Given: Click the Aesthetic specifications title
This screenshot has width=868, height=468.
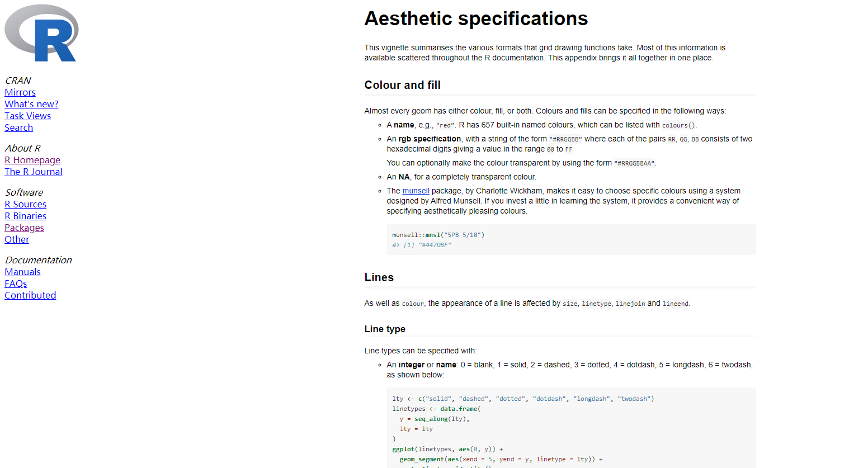Looking at the screenshot, I should tap(476, 18).
